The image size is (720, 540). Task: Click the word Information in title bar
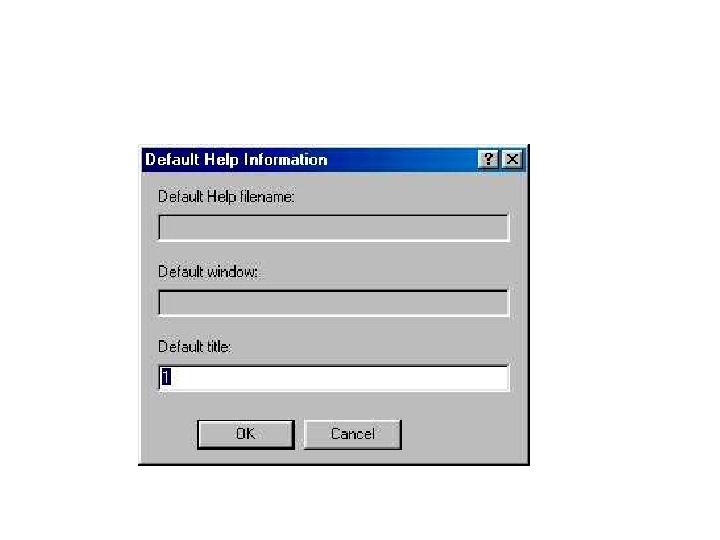pyautogui.click(x=286, y=160)
